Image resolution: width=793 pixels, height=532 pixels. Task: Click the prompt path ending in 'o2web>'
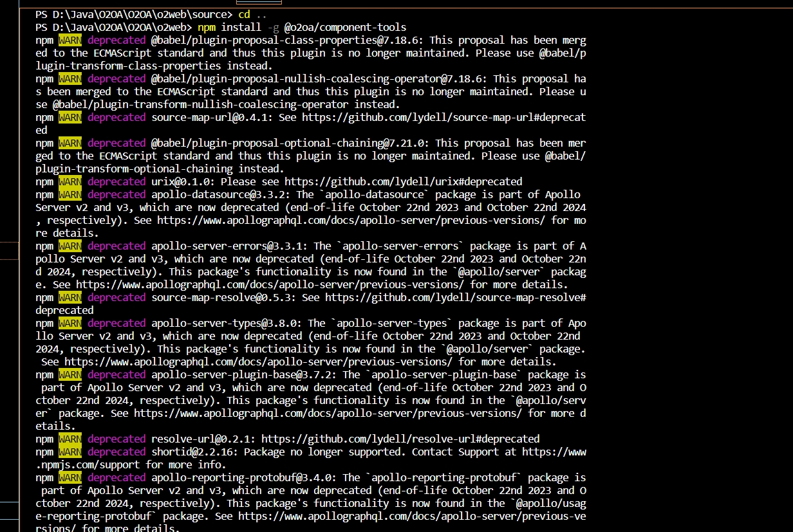point(114,27)
